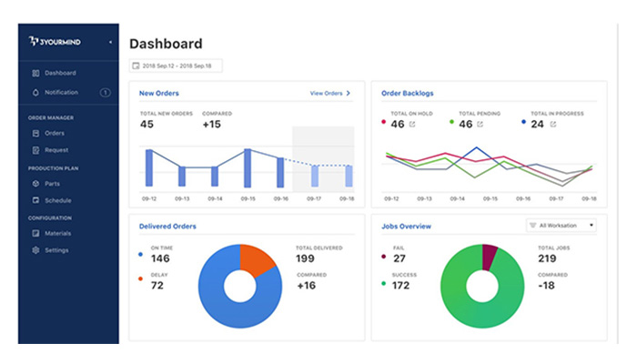Open external link icon next to Total Pending
The image size is (637, 364).
click(x=480, y=125)
